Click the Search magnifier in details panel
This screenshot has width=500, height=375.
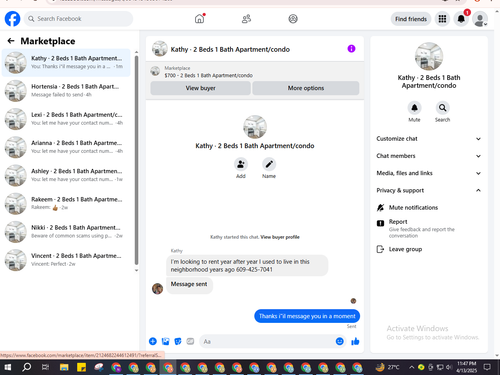point(442,108)
